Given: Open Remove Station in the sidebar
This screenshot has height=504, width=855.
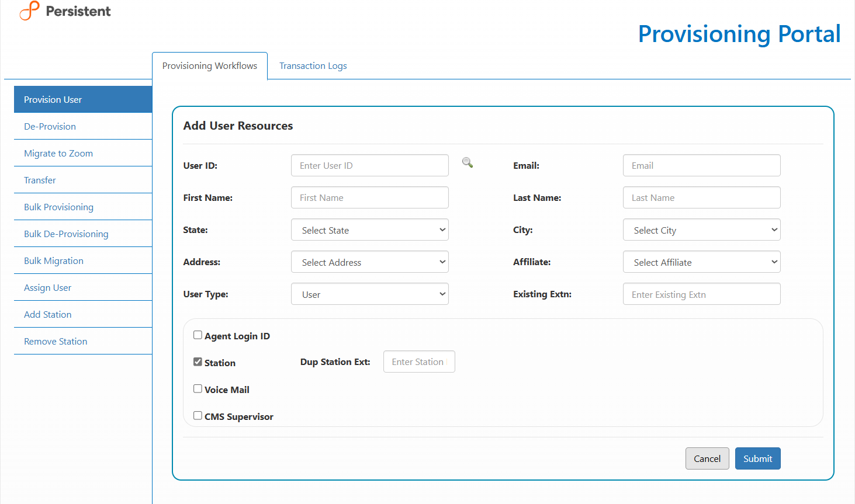Looking at the screenshot, I should click(83, 341).
